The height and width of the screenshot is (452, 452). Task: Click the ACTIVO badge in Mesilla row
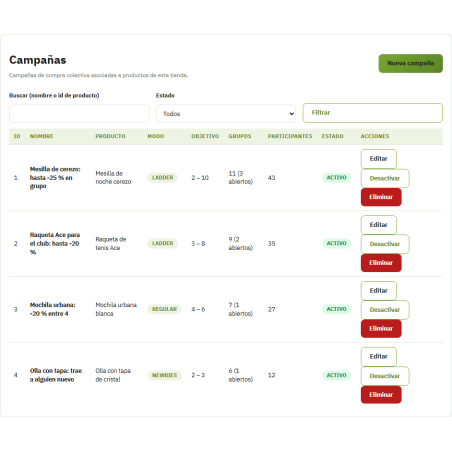[336, 178]
